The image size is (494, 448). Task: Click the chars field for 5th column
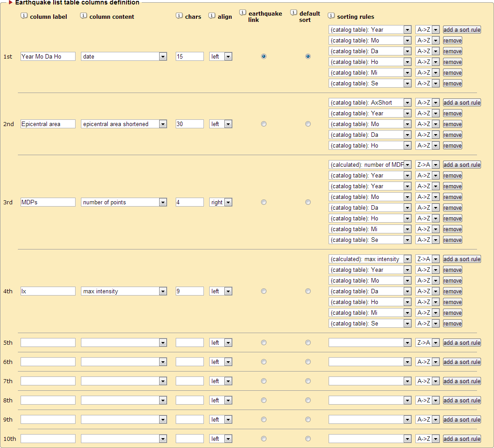click(x=190, y=342)
